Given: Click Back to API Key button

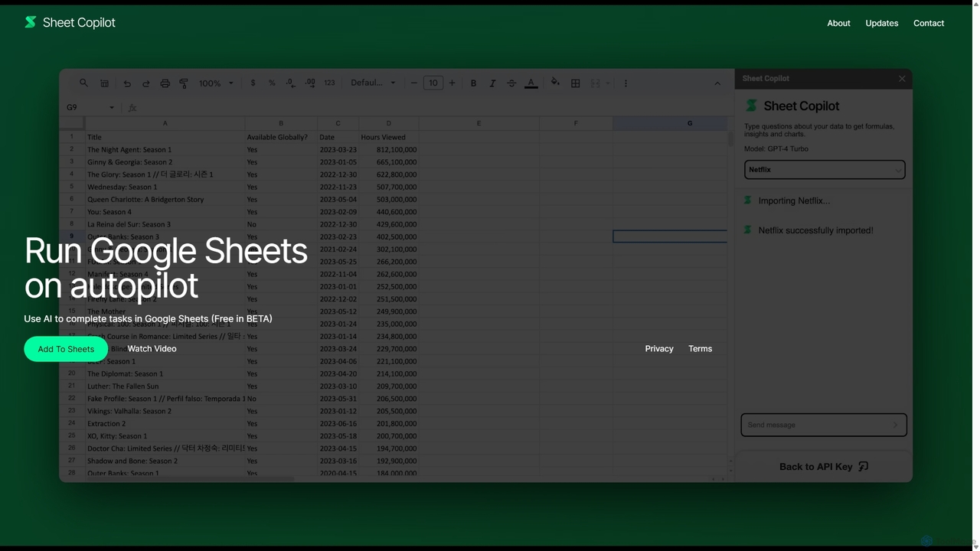Looking at the screenshot, I should click(x=824, y=467).
